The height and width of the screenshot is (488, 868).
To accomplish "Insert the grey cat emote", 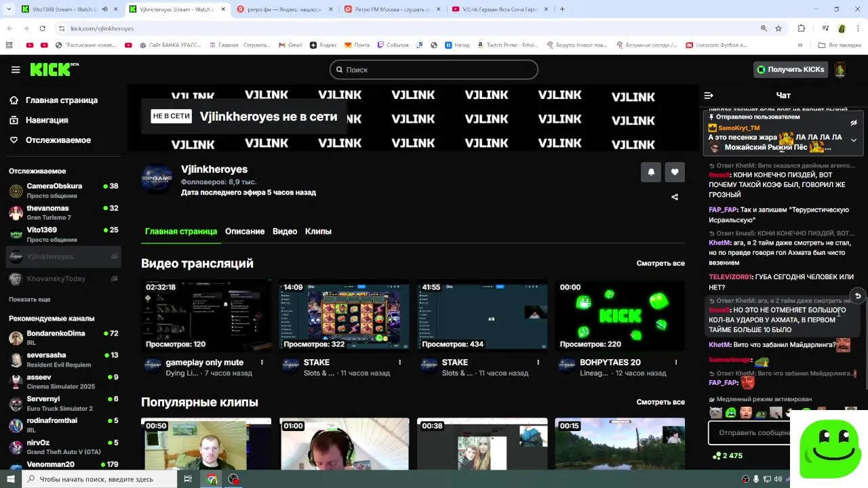I will [715, 413].
